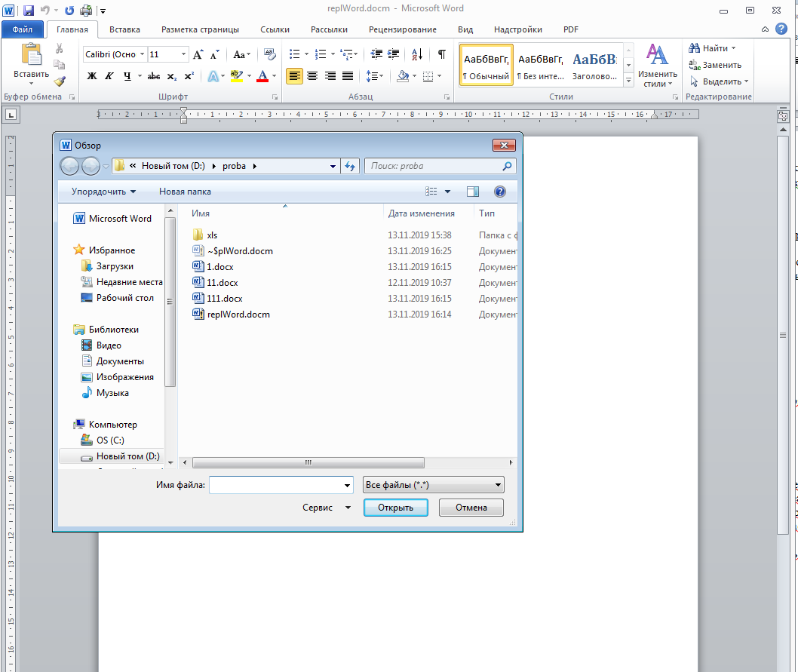Click Back arrow in the Обзор dialog
The height and width of the screenshot is (672, 798).
pyautogui.click(x=69, y=166)
